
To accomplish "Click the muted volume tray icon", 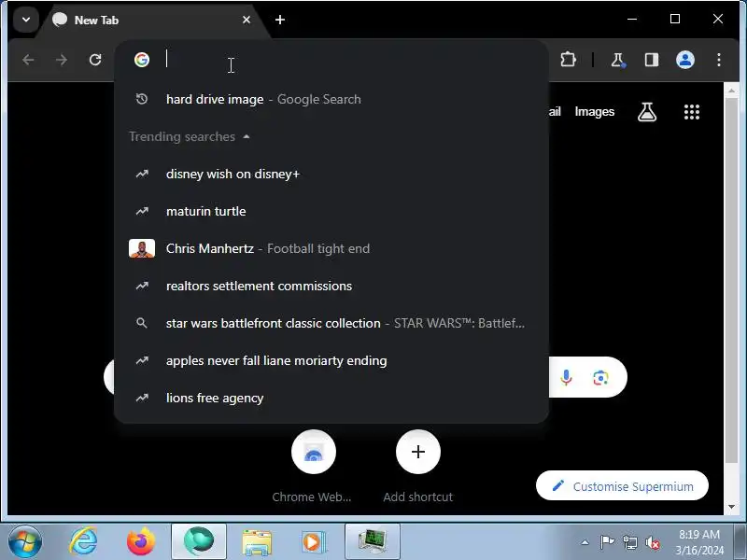I will 653,542.
